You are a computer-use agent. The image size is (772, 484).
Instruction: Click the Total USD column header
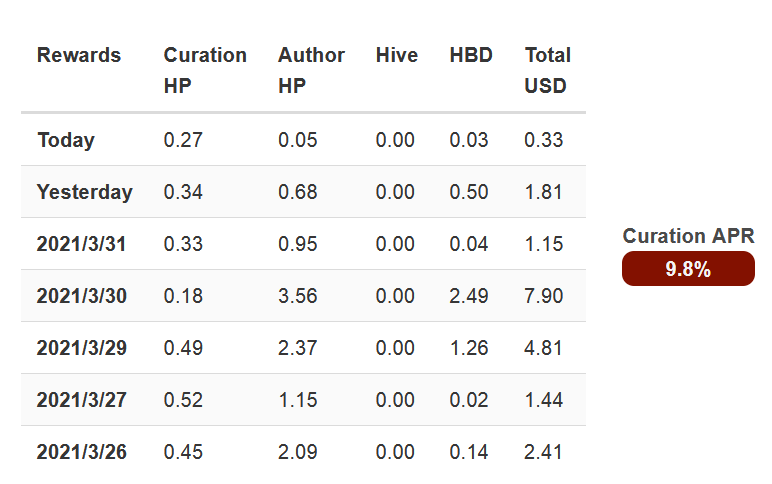547,70
